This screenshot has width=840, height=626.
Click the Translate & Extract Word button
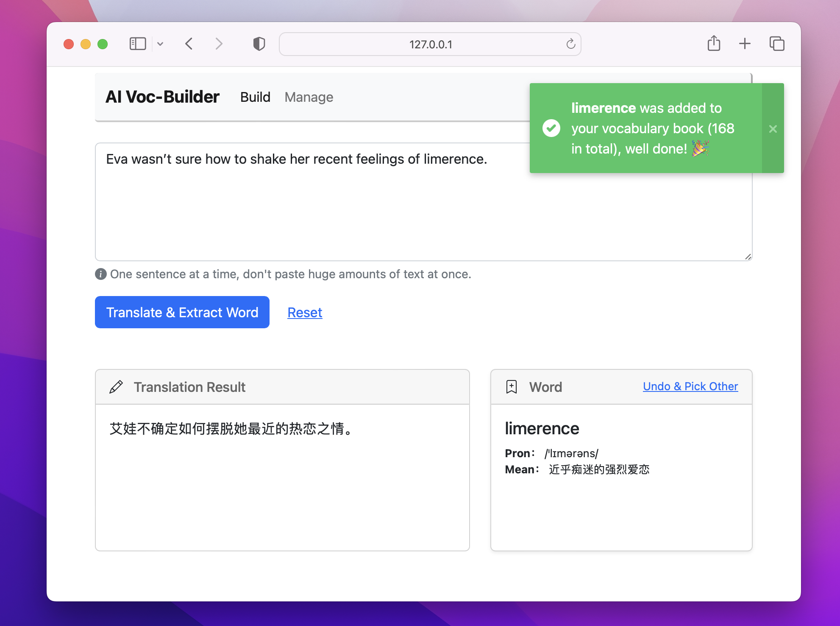coord(182,312)
